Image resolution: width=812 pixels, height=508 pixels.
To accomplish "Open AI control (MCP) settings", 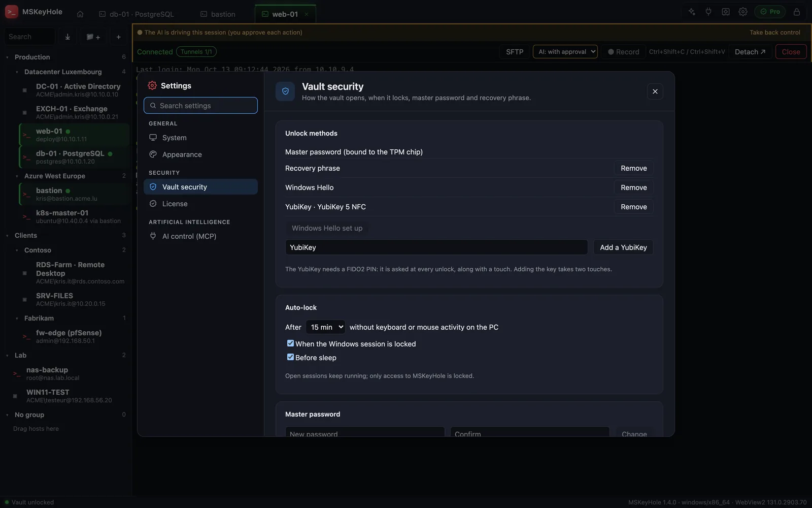I will pyautogui.click(x=200, y=236).
